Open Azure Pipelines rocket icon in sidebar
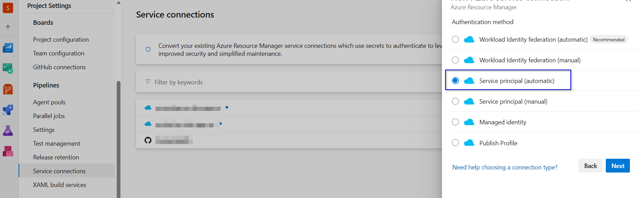Screen dimensions: 644x198 (x=8, y=110)
